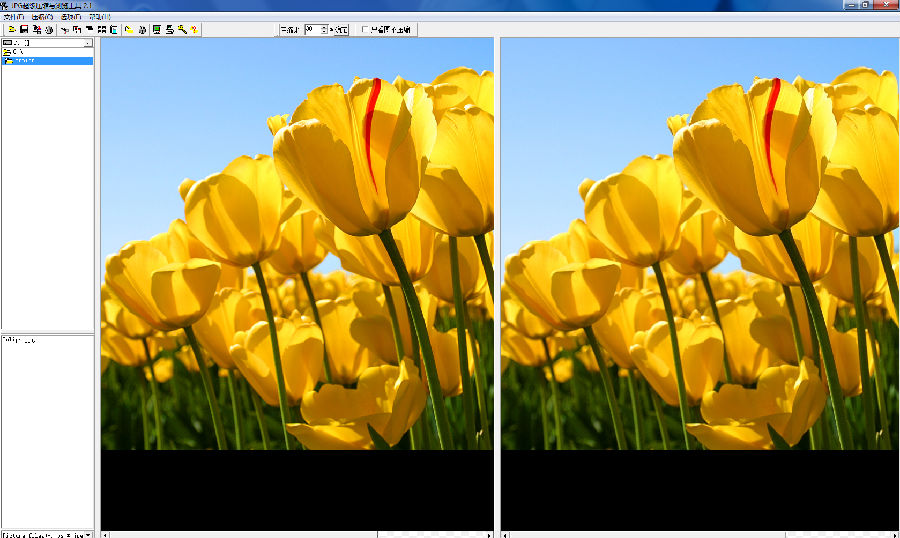900x538 pixels.
Task: Click the open folder icon in the toolbar
Action: point(12,30)
